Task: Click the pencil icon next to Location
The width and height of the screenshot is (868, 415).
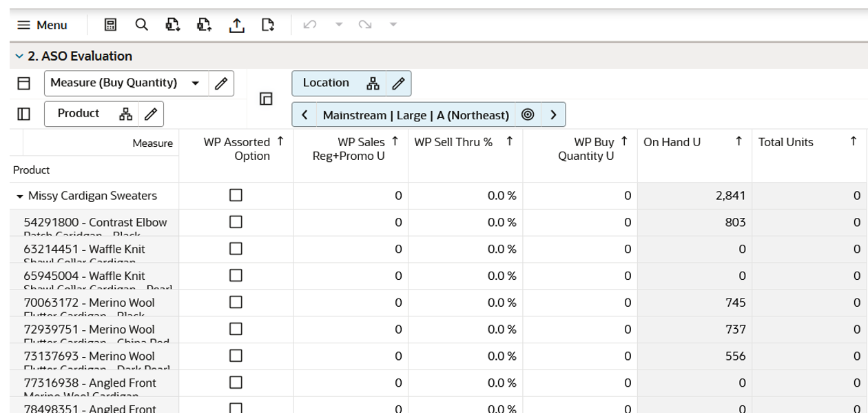Action: (398, 83)
